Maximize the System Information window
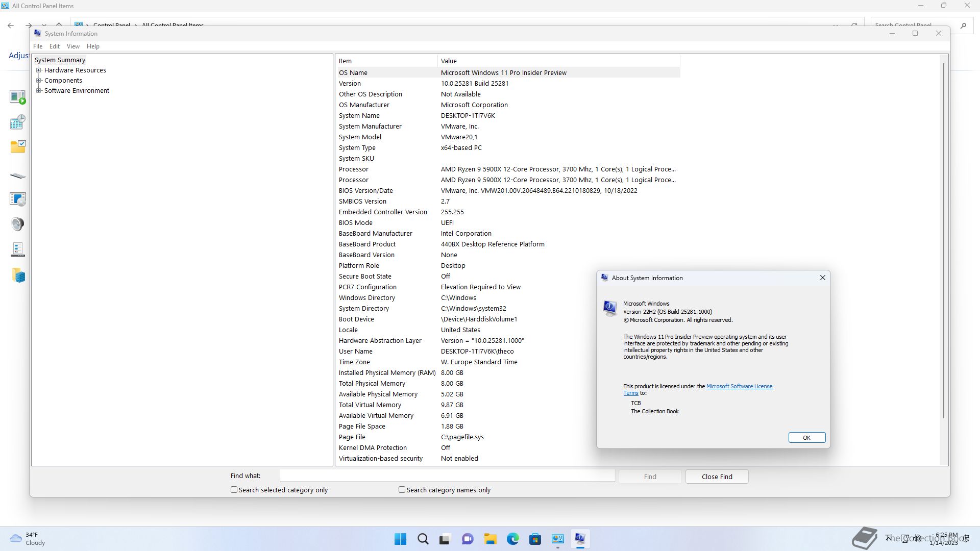Image resolution: width=980 pixels, height=551 pixels. 915,33
